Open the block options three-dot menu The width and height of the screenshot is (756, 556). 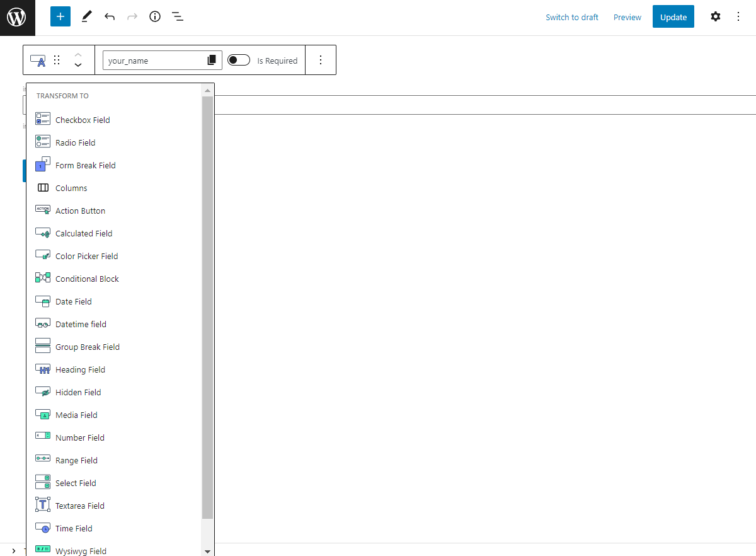[321, 60]
